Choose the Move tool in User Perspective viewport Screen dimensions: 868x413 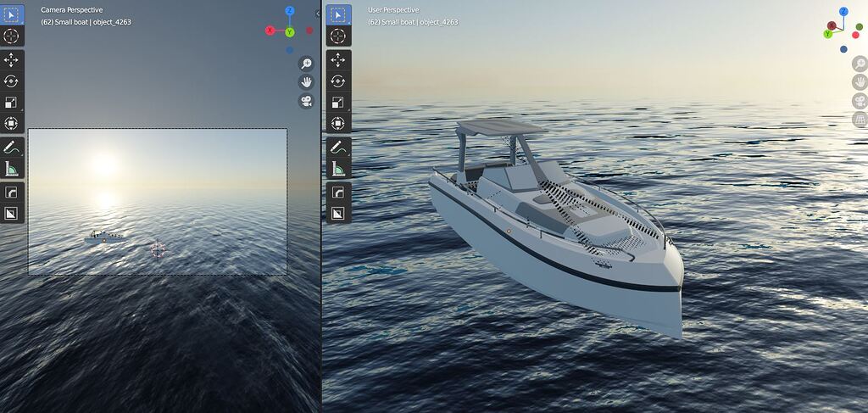[x=338, y=60]
